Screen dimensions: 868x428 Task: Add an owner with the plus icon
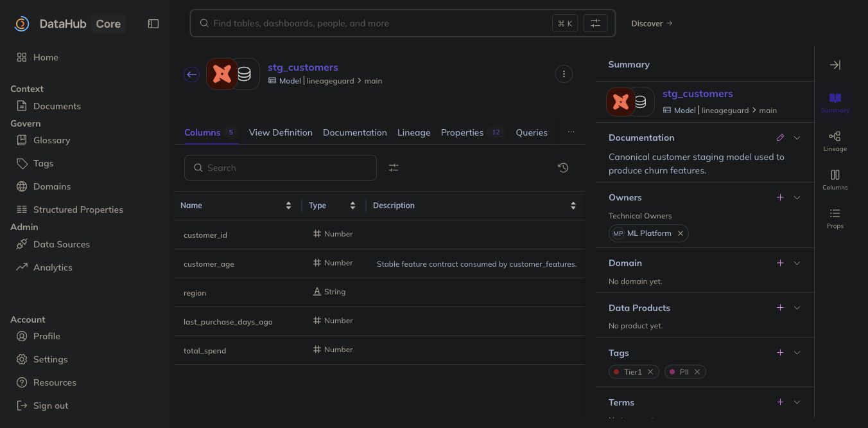780,197
